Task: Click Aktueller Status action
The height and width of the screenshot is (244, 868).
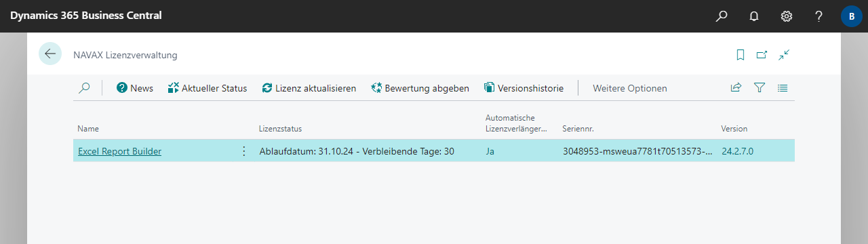Action: [208, 88]
